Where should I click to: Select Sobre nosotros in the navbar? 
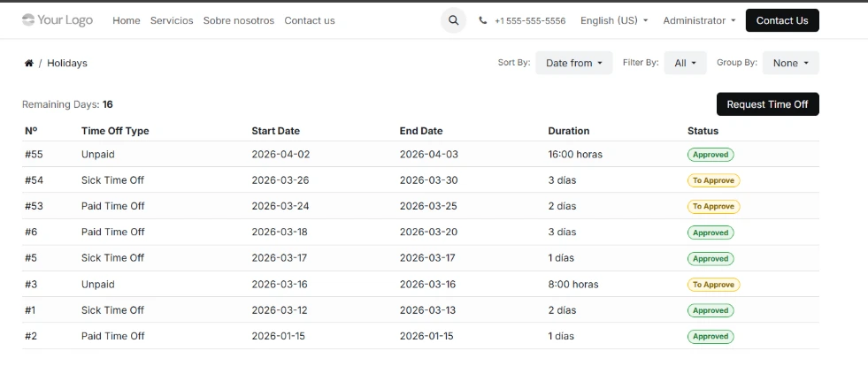(239, 20)
